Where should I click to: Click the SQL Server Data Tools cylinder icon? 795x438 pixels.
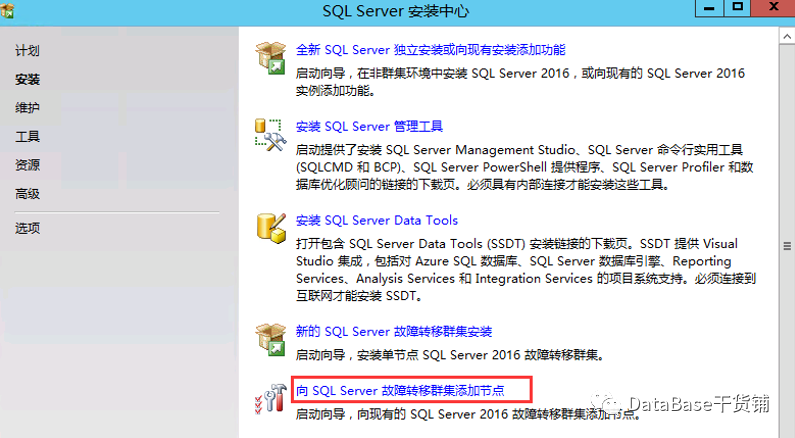tap(271, 228)
